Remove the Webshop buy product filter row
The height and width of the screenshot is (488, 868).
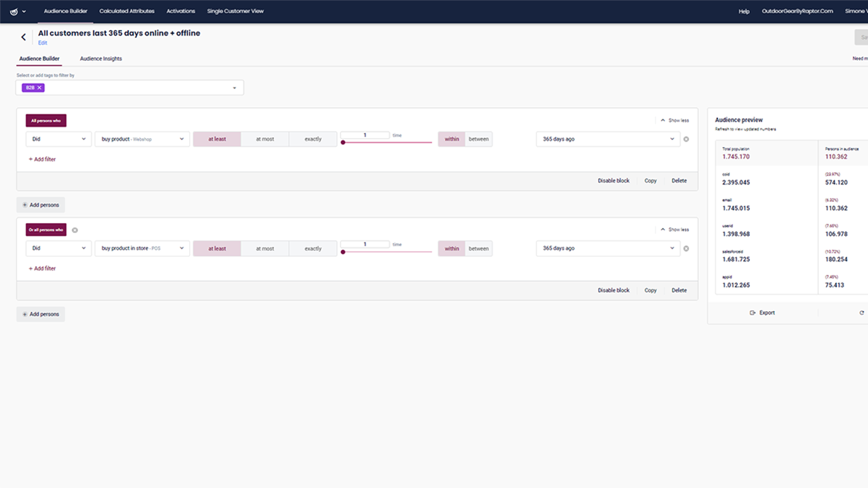pyautogui.click(x=686, y=139)
